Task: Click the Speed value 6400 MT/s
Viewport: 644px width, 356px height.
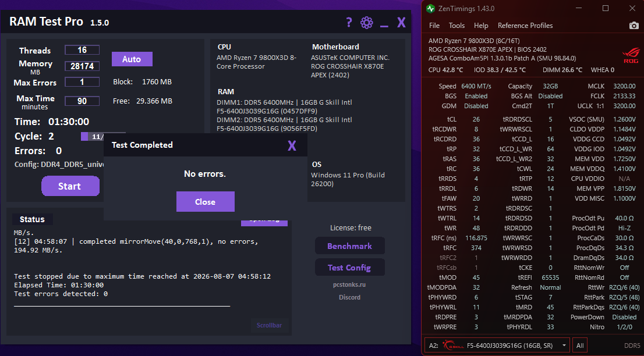Action: (476, 86)
